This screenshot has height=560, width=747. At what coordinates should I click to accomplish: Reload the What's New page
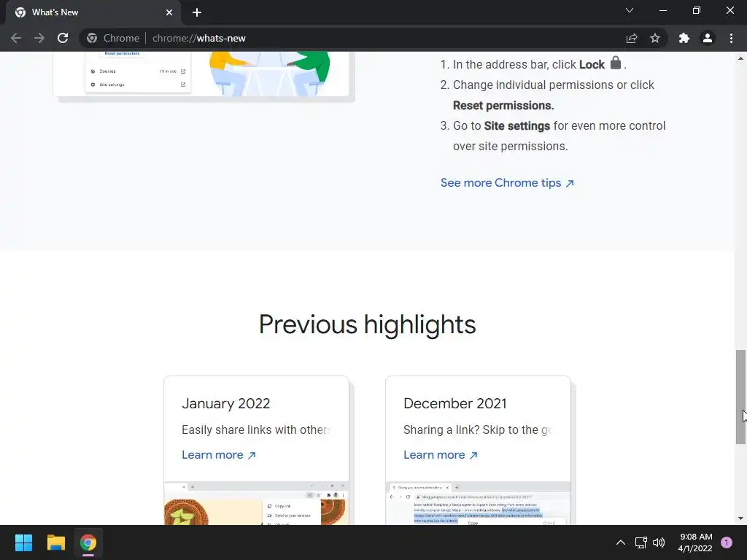pos(63,38)
